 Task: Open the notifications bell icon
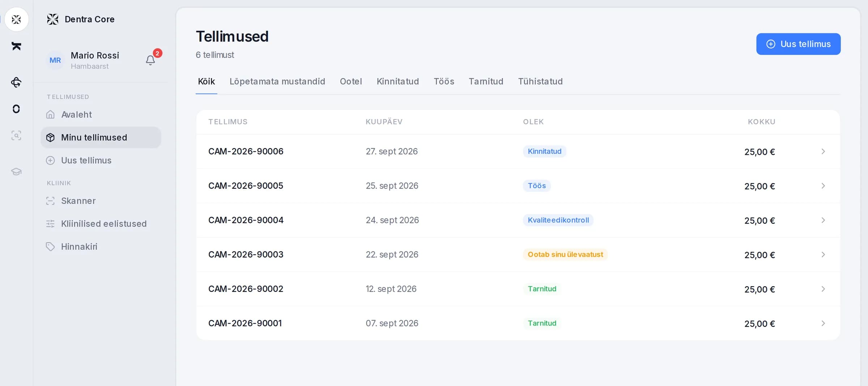(150, 60)
